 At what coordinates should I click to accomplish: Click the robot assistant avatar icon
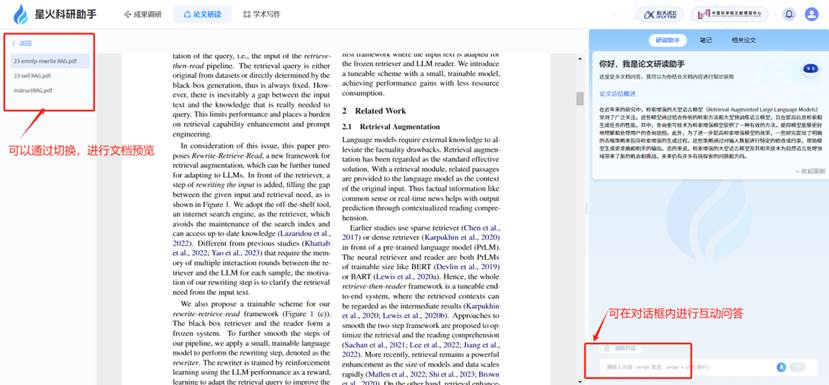pos(810,69)
